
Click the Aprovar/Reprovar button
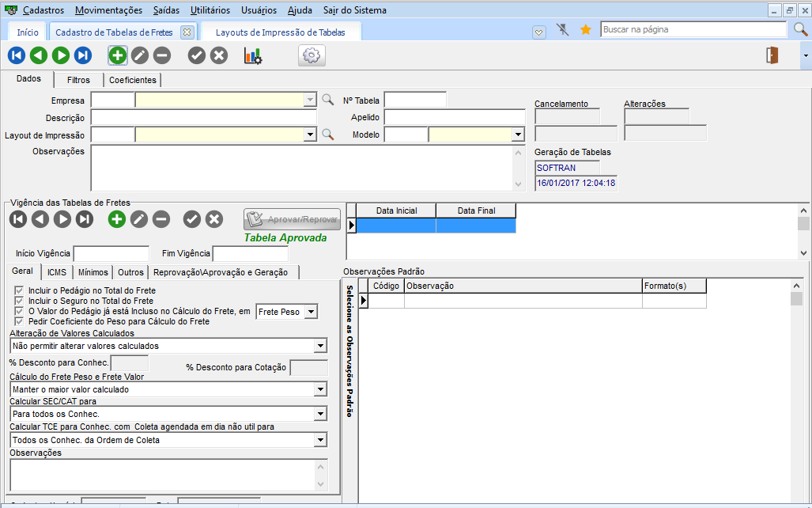[x=293, y=219]
